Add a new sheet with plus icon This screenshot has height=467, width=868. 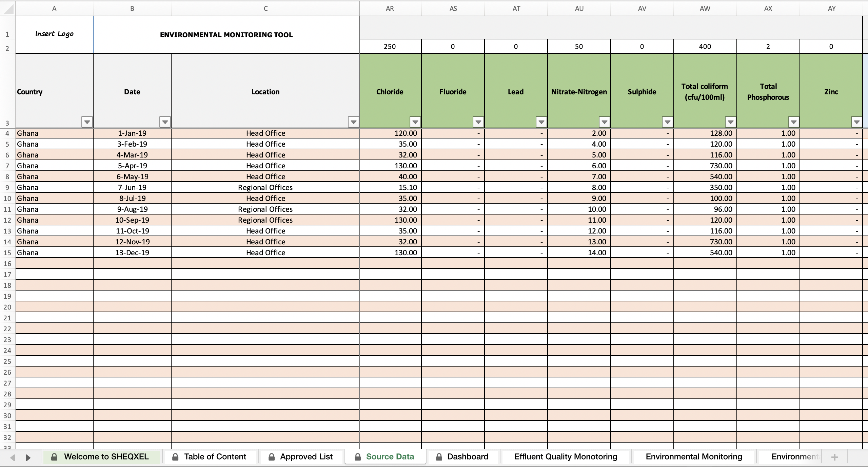point(835,457)
